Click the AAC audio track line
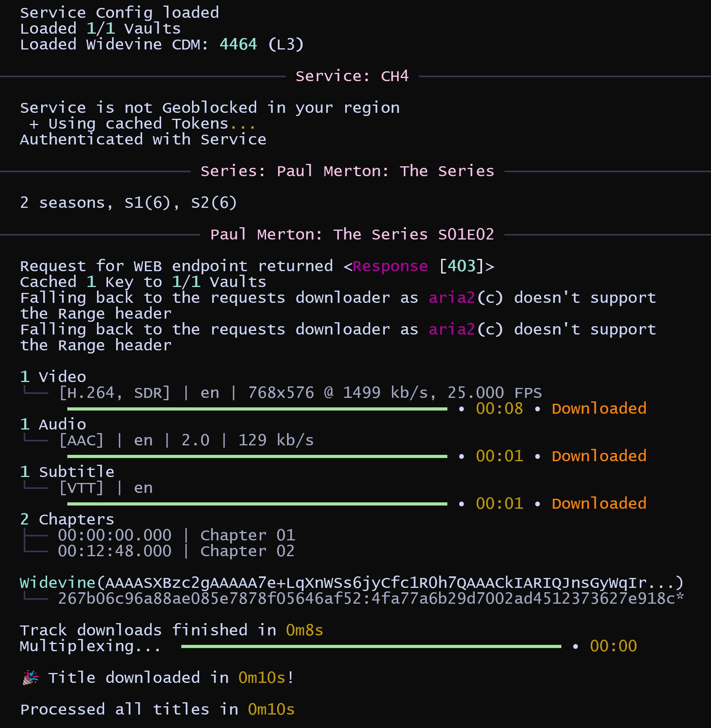 [x=186, y=440]
